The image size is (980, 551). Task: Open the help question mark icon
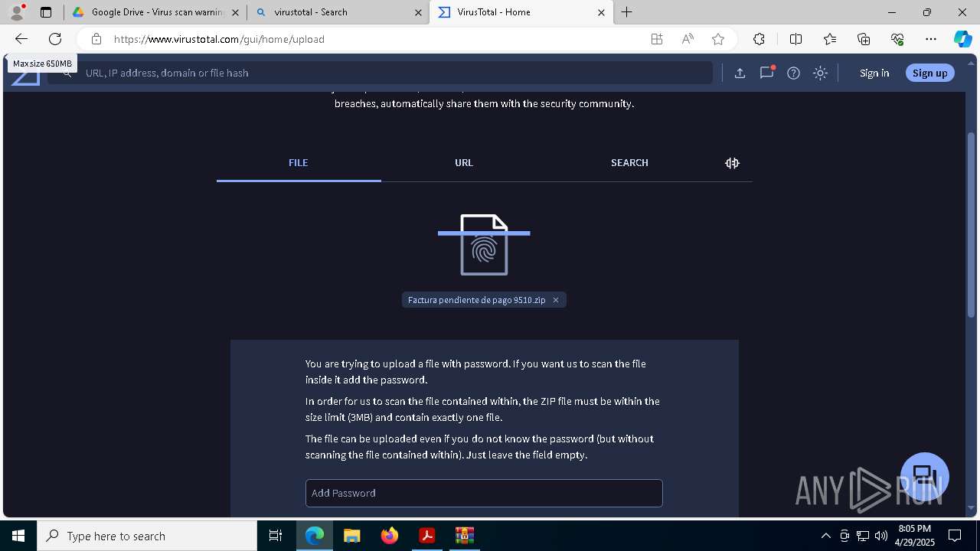793,73
